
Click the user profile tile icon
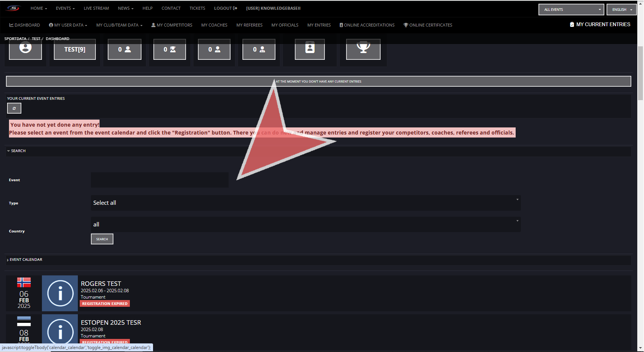(25, 49)
